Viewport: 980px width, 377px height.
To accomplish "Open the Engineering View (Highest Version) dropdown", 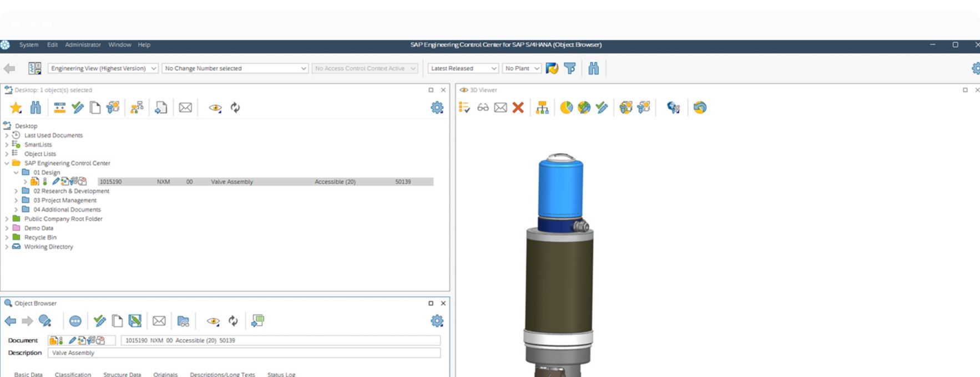I will pyautogui.click(x=103, y=68).
